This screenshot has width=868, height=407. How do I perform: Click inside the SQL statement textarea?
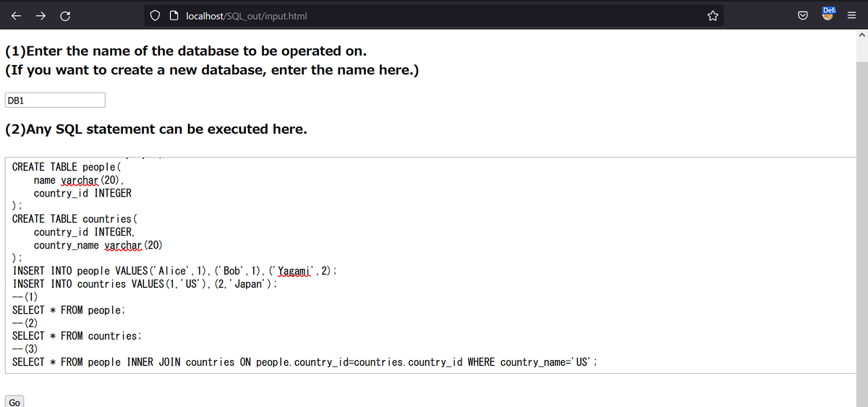[430, 265]
